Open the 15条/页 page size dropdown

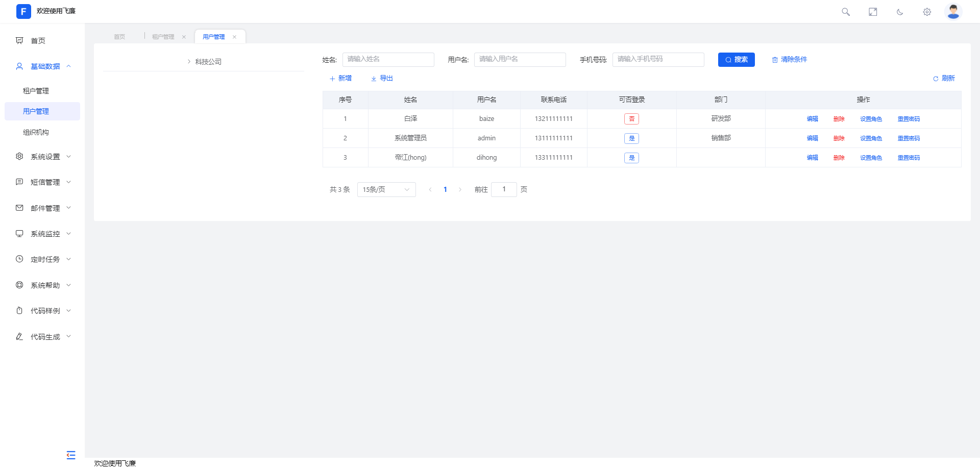point(386,189)
